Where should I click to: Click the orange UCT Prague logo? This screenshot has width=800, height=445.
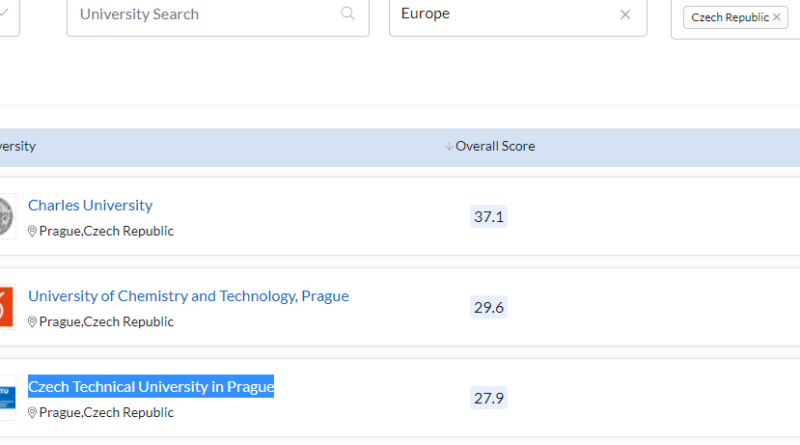point(7,307)
